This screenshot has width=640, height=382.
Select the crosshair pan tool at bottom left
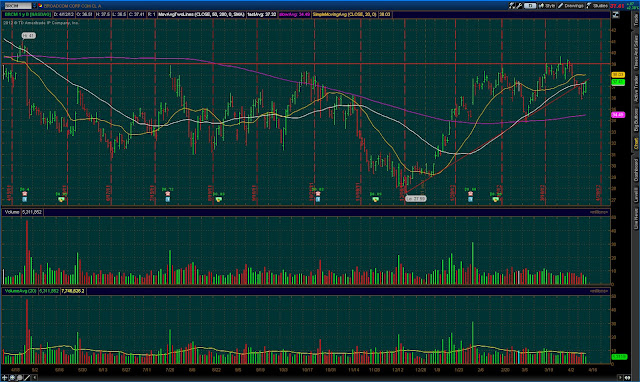click(x=4, y=378)
